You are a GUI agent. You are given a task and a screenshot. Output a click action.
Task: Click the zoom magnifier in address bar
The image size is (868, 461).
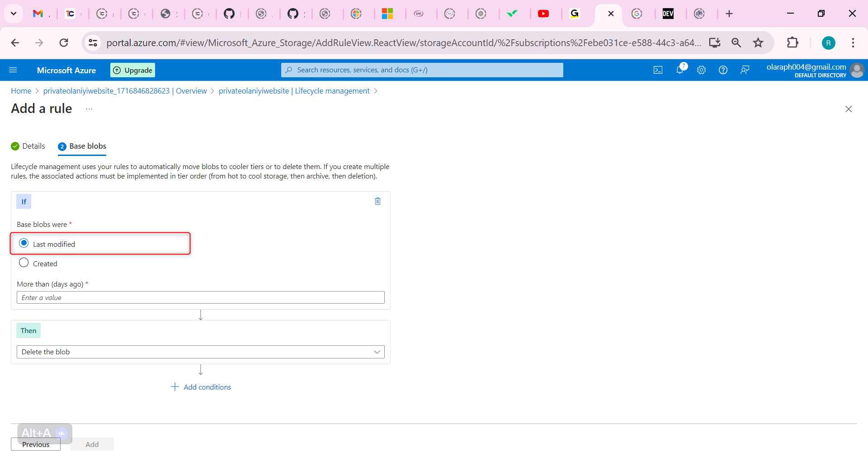736,43
